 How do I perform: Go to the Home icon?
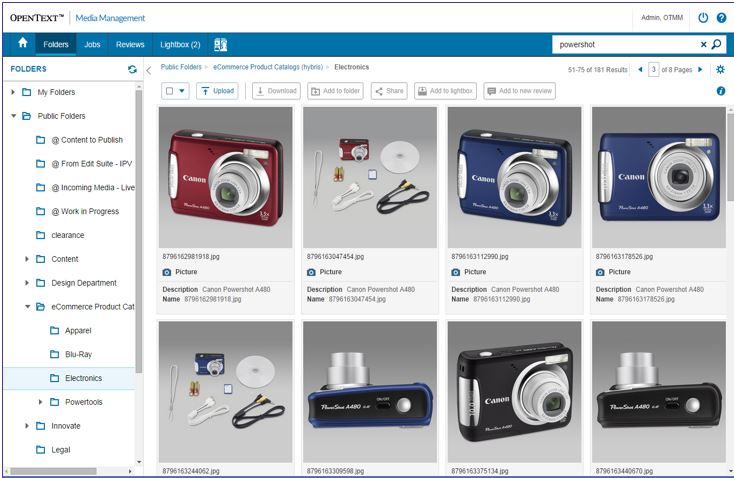pos(22,44)
